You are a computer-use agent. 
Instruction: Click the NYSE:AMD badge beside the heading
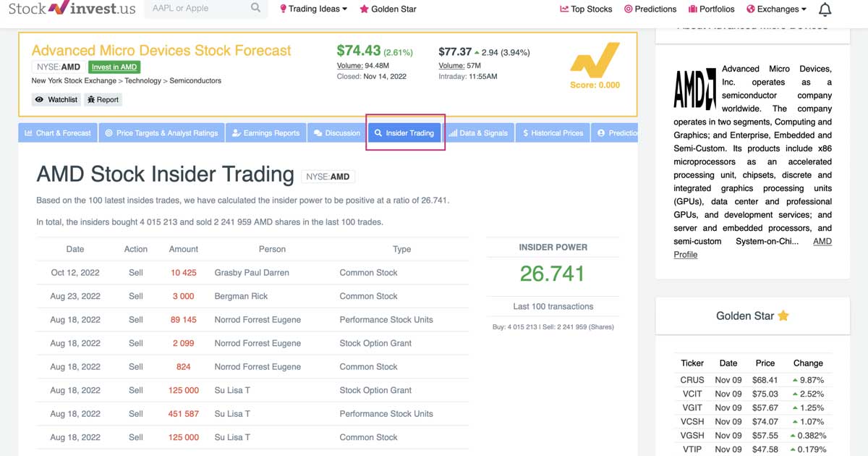[328, 177]
